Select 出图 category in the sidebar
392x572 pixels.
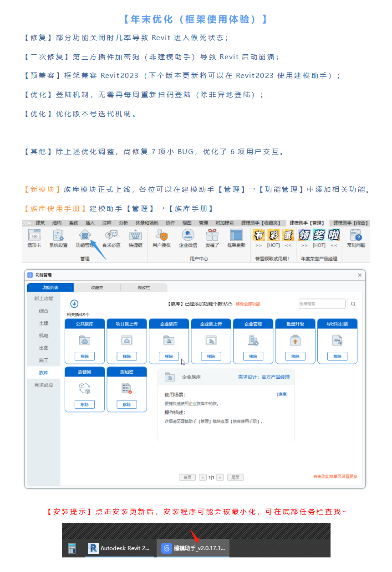pos(44,348)
